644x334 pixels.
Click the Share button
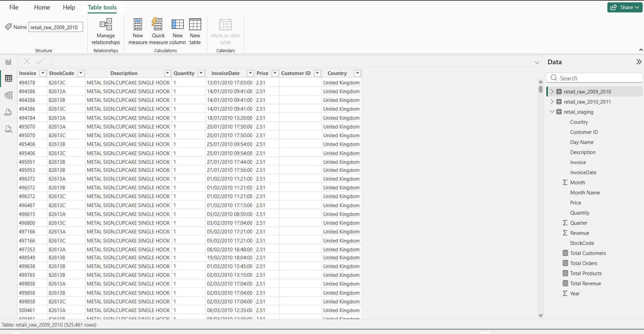click(x=625, y=7)
